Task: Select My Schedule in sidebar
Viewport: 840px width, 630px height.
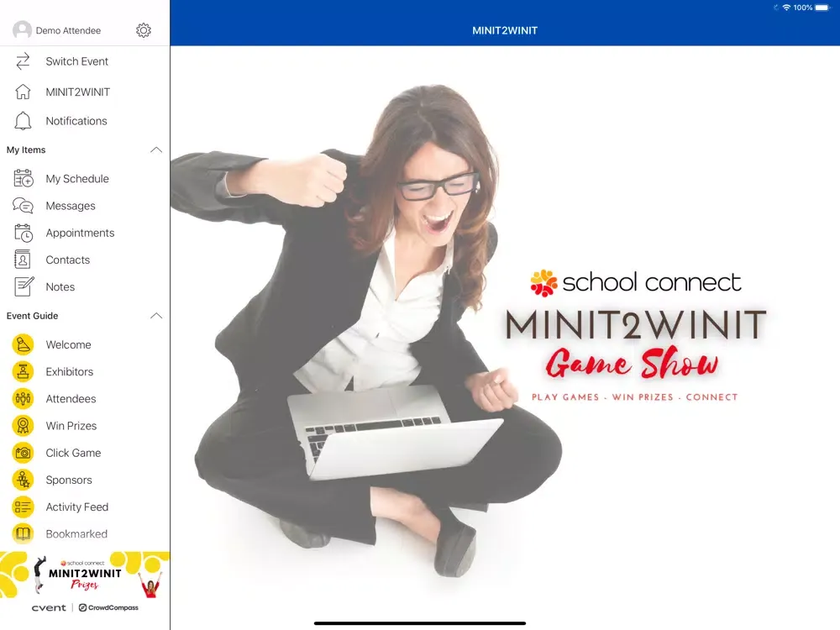Action: click(x=77, y=179)
